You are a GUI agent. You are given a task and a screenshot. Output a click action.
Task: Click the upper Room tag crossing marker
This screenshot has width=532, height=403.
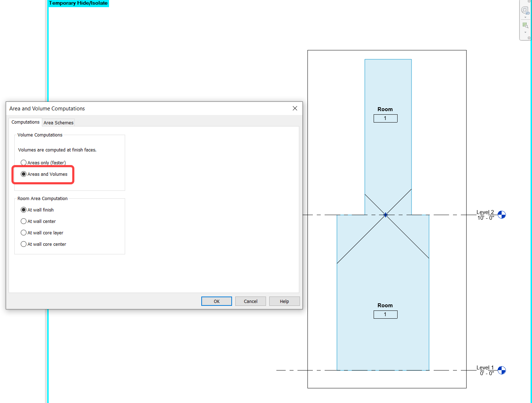point(385,215)
